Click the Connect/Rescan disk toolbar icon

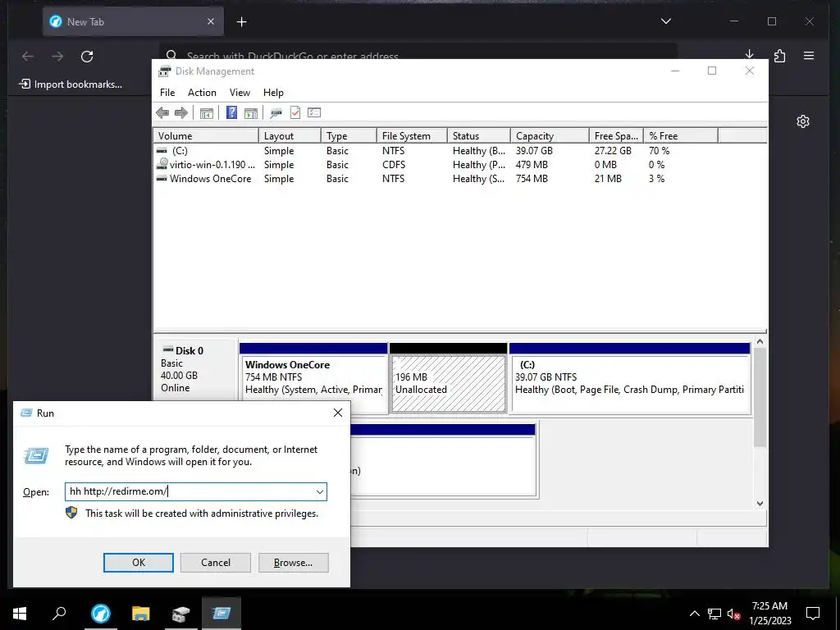(x=276, y=113)
